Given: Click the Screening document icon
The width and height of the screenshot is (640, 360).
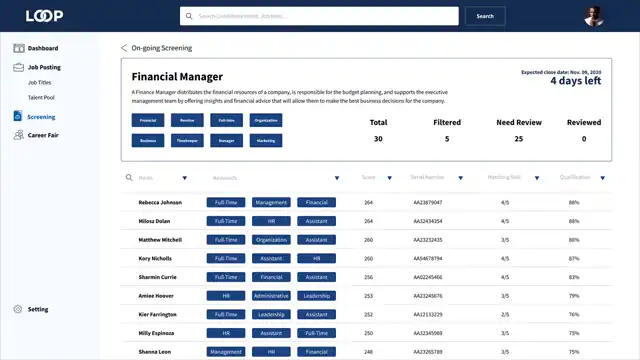Looking at the screenshot, I should 18,116.
